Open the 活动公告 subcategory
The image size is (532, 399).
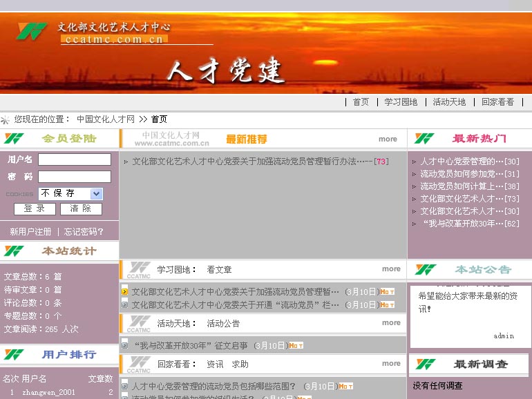[223, 324]
